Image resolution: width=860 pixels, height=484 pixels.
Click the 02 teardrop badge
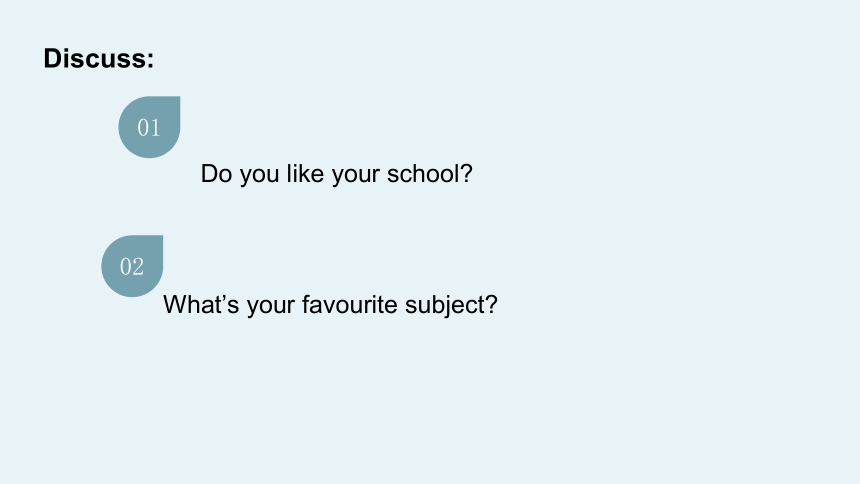click(132, 266)
